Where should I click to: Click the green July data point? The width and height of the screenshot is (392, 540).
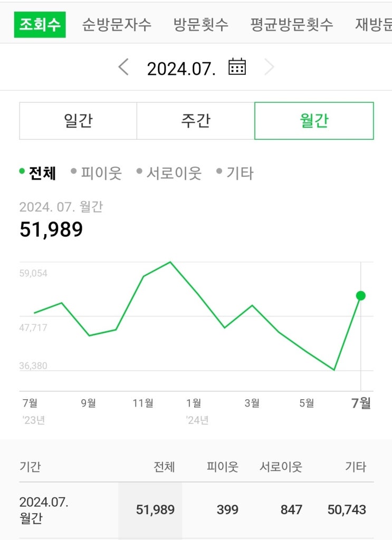pyautogui.click(x=361, y=296)
